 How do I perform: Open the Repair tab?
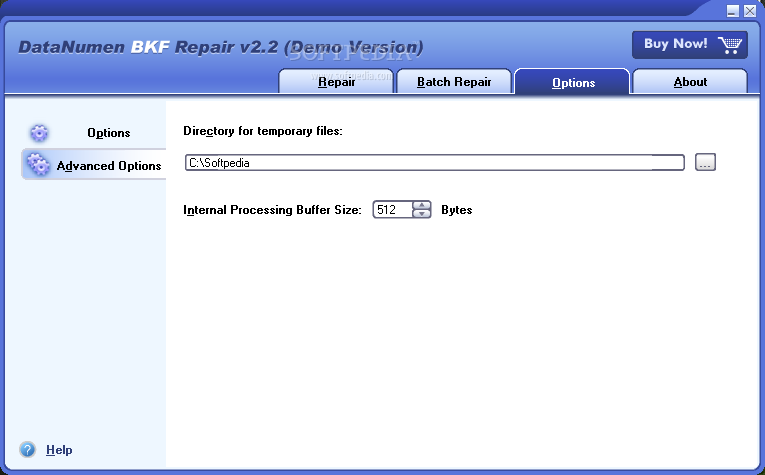coord(336,81)
